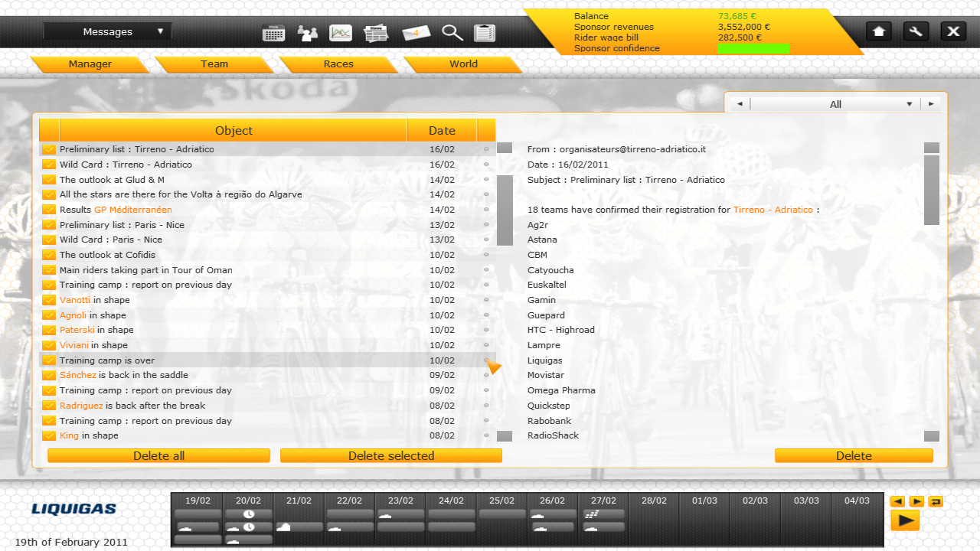The width and height of the screenshot is (980, 551).
Task: Tick the checkbox for The outlook at Cofidis
Action: 49,255
